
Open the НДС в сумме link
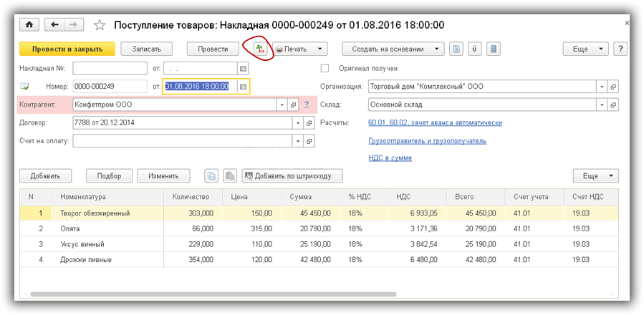pos(390,158)
